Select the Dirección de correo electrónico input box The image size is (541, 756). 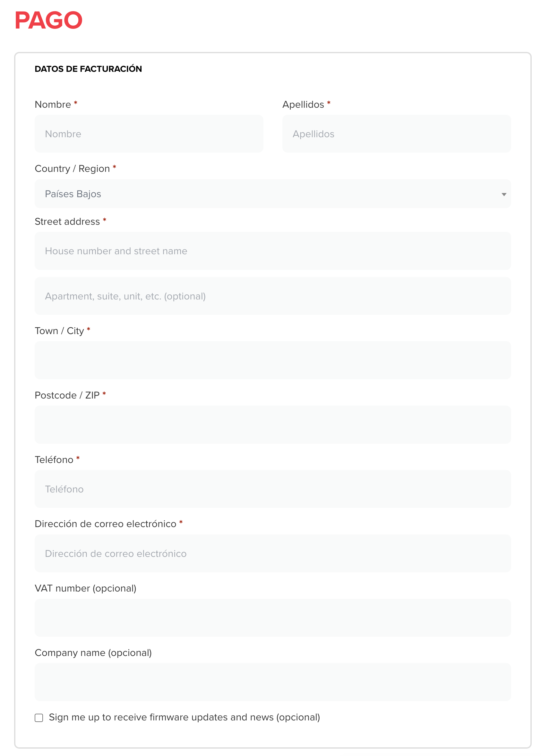272,553
